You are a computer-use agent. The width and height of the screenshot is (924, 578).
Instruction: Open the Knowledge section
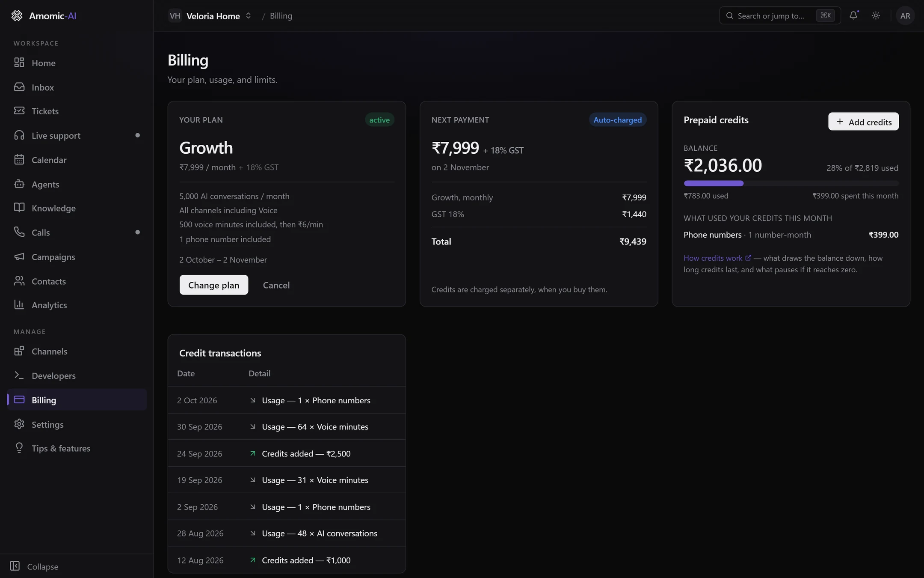click(77, 209)
